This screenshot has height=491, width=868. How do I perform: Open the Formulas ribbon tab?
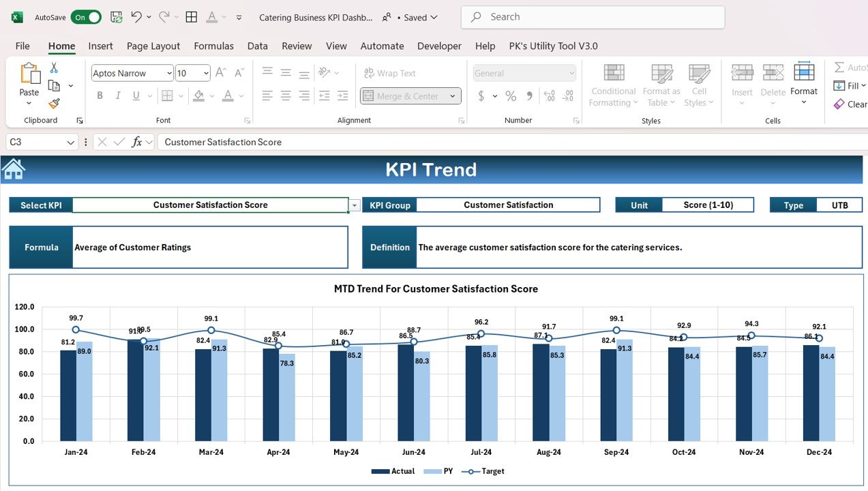tap(213, 46)
